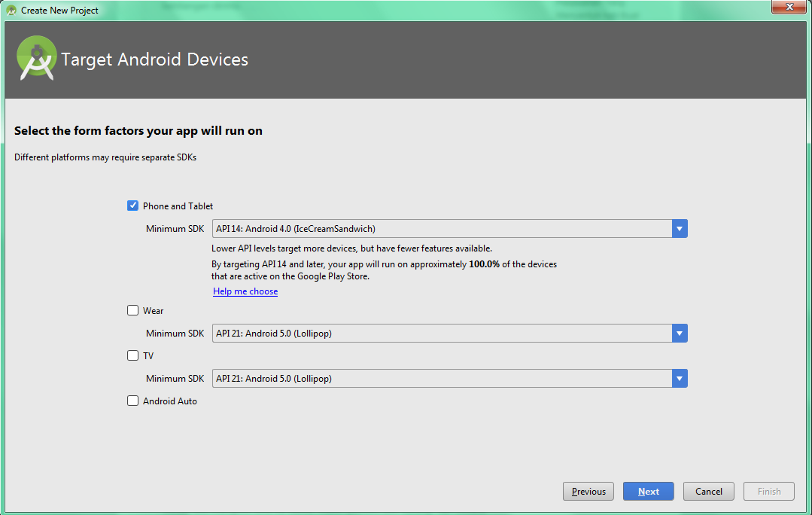
Task: Click the Wear API 21 Lollipop combo box
Action: click(x=449, y=333)
